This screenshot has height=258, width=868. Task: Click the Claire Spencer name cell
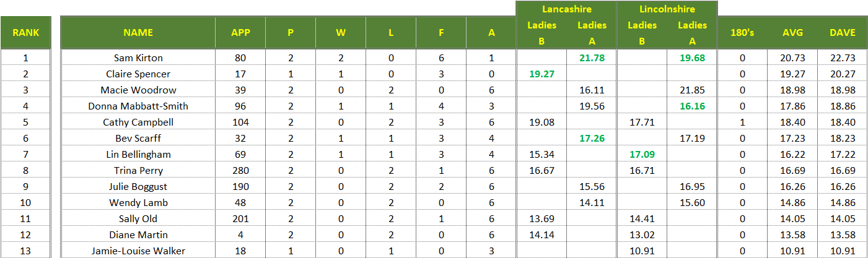click(138, 74)
